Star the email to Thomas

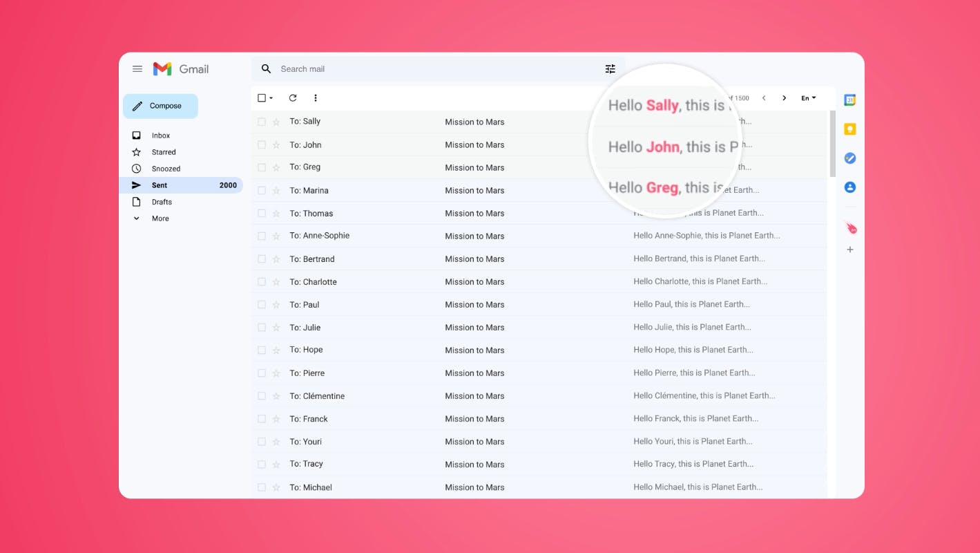point(276,213)
